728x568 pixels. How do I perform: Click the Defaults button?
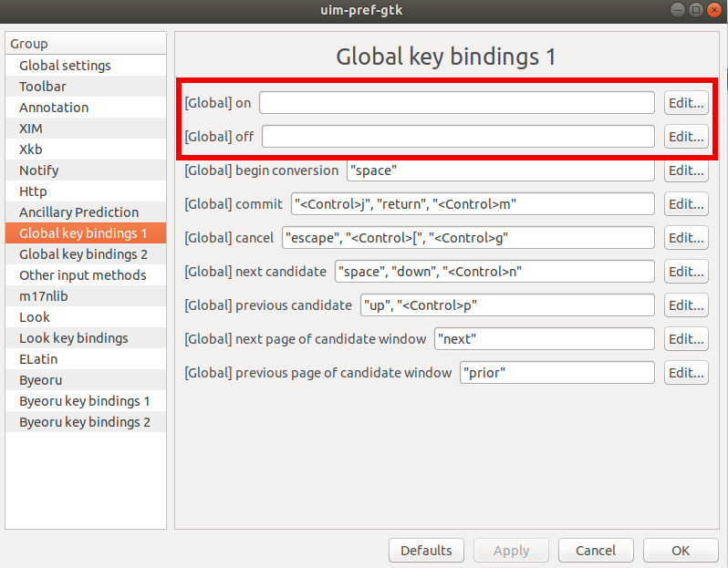426,551
